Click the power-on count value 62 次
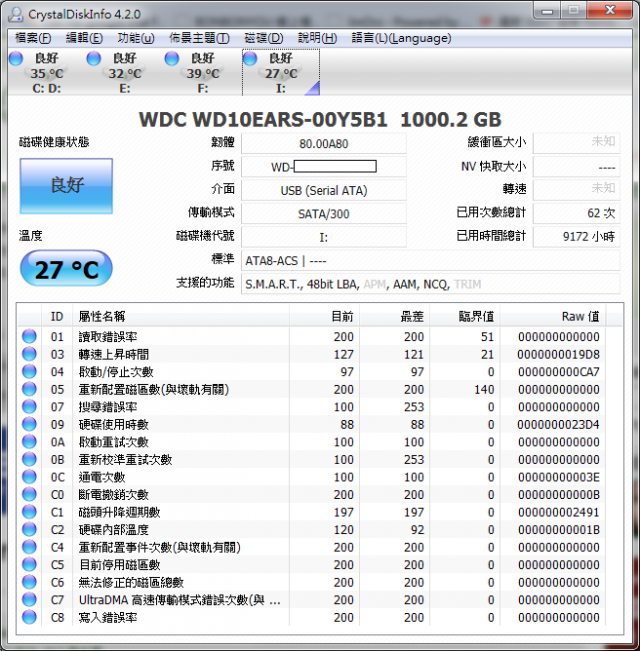The image size is (640, 652). tap(577, 213)
